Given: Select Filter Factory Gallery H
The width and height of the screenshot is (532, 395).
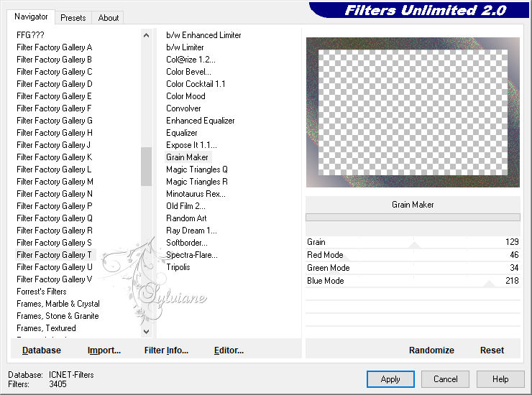Looking at the screenshot, I should tap(55, 133).
